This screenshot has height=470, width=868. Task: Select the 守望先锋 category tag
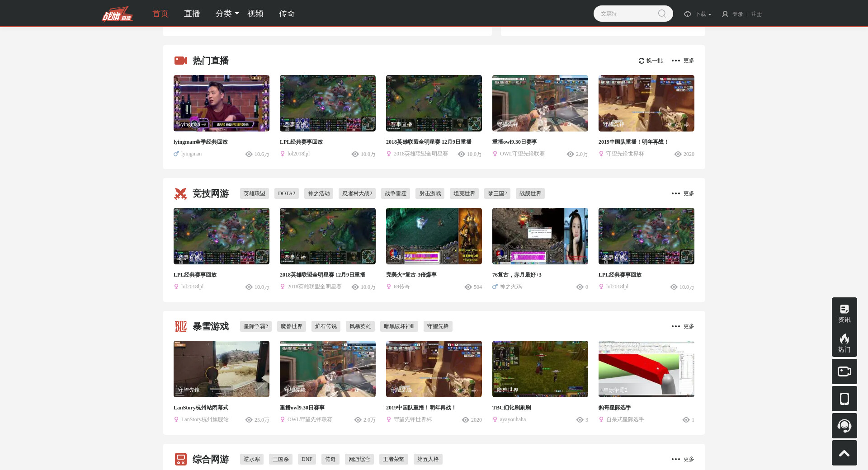438,326
